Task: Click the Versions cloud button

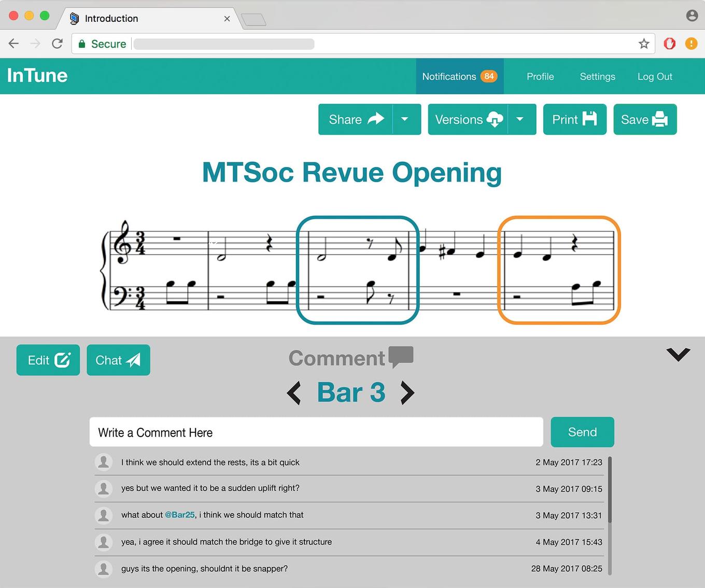Action: pos(468,120)
